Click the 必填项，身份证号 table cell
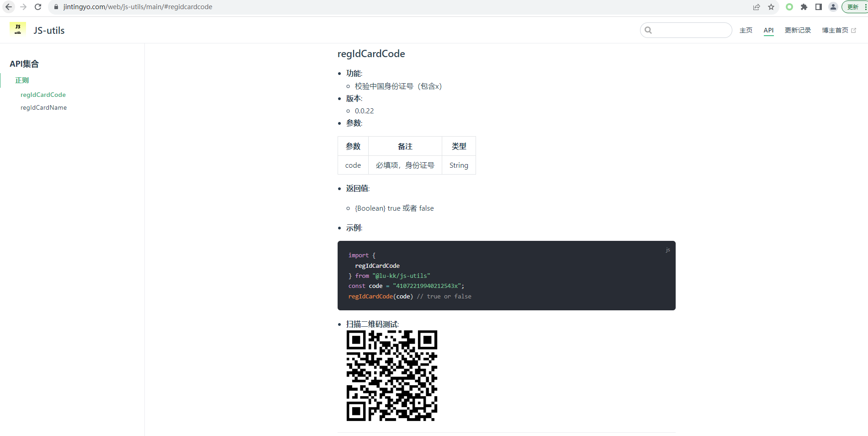This screenshot has width=868, height=436. pyautogui.click(x=405, y=165)
